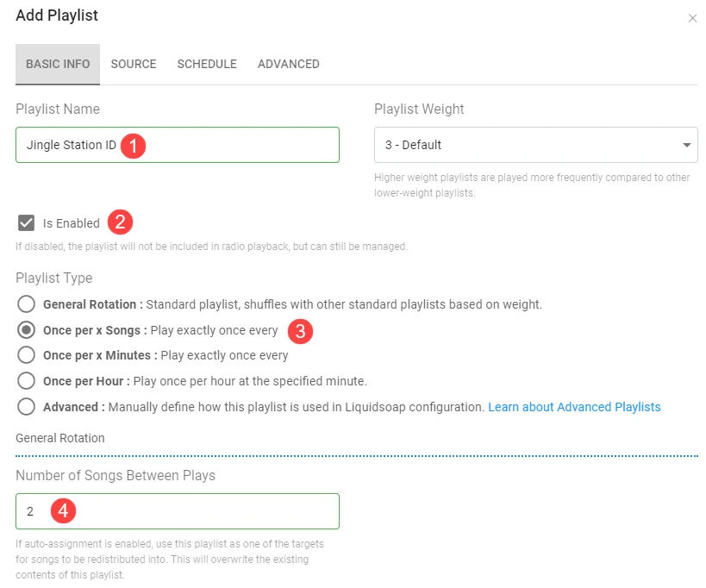Pick the Advanced playlist type radio button
This screenshot has width=706, height=588.
point(27,407)
